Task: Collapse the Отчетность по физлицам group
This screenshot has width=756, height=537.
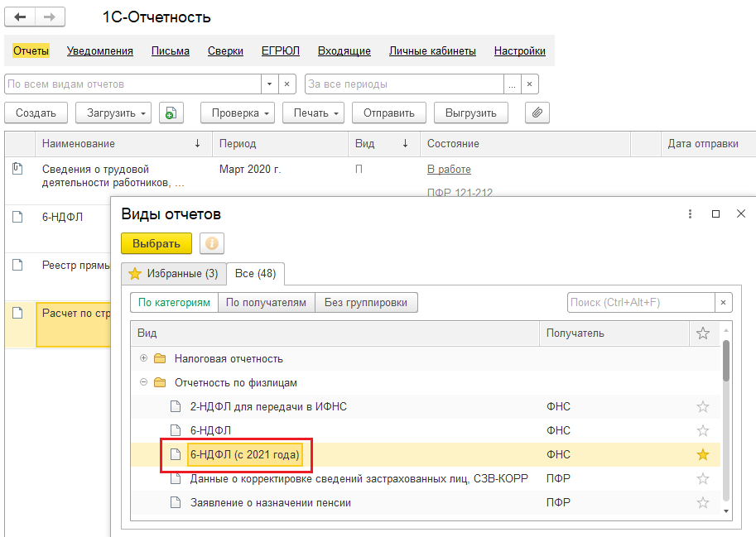Action: pos(143,382)
